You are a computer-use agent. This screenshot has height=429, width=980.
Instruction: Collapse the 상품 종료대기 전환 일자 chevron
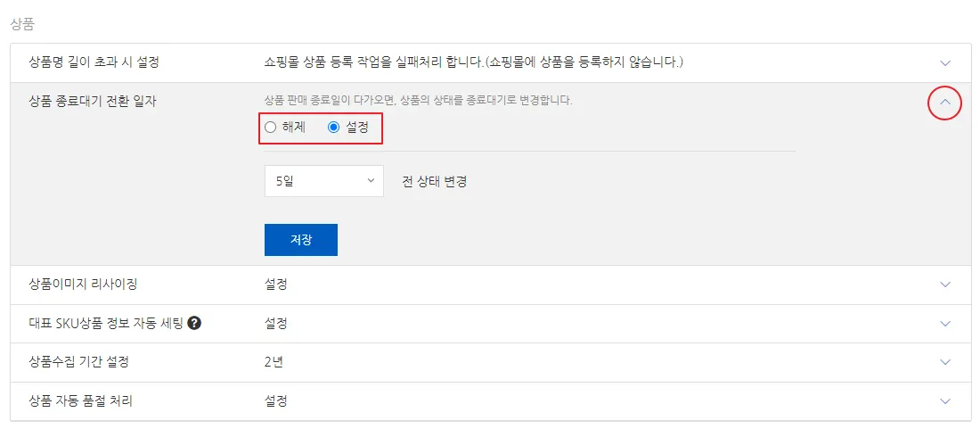tap(945, 103)
